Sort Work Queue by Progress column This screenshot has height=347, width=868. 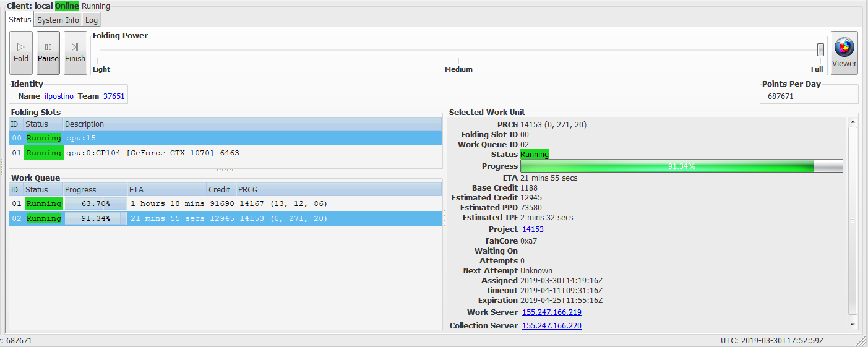pyautogui.click(x=95, y=190)
